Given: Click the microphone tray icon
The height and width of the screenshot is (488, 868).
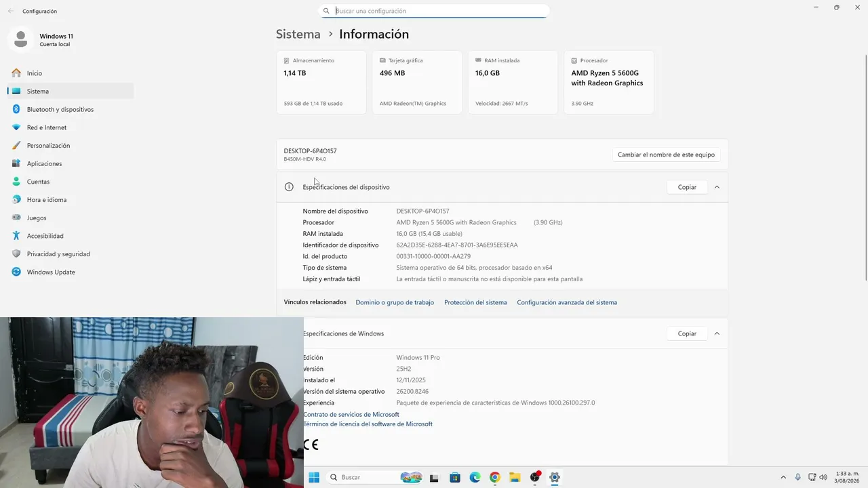Looking at the screenshot, I should tap(797, 477).
